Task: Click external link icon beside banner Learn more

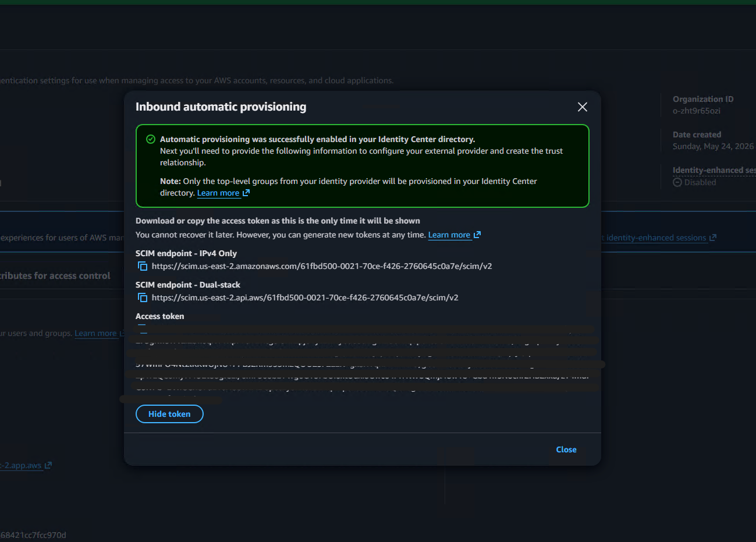Action: (x=246, y=193)
